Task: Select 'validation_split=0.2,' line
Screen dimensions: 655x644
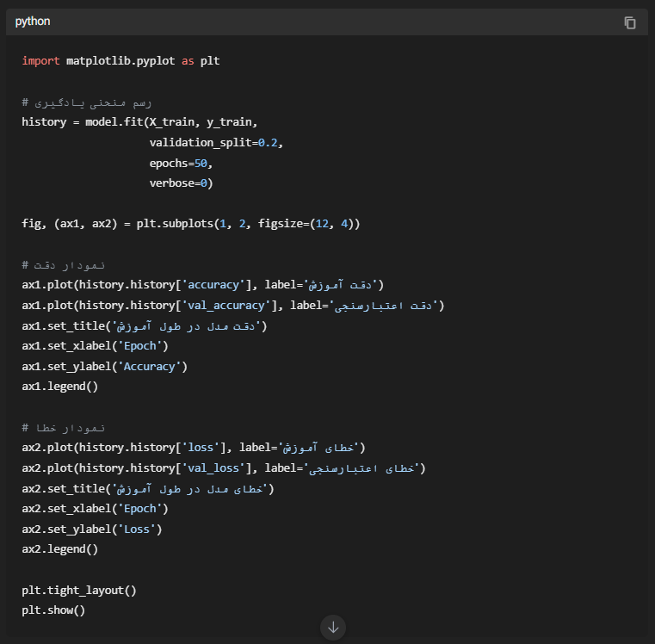Action: pyautogui.click(x=216, y=143)
